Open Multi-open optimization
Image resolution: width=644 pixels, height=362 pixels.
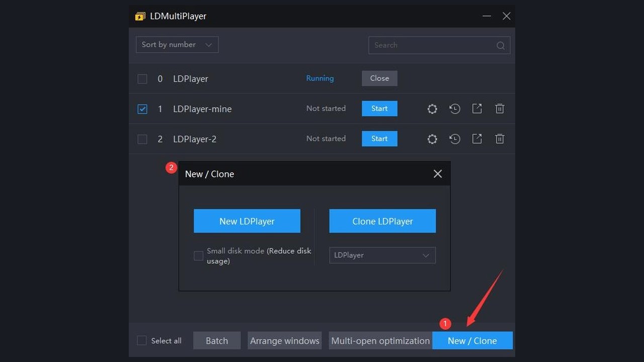[x=380, y=340]
